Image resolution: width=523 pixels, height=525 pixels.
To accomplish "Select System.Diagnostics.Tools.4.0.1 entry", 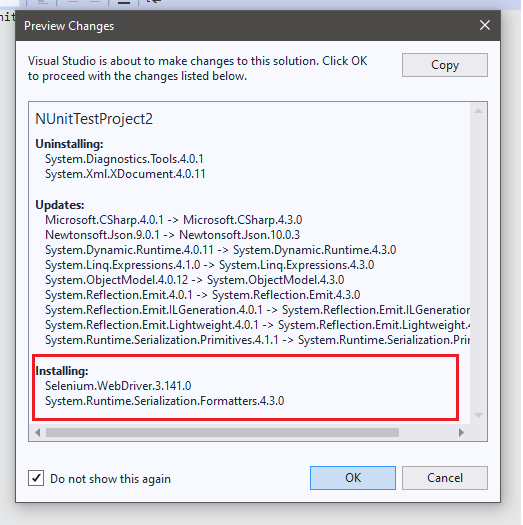I will pyautogui.click(x=124, y=159).
